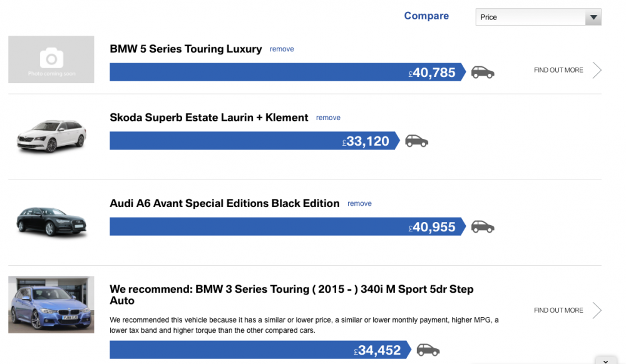Screen dimensions: 626x364
Task: Click chevron arrow next to BMW 5 Series FIND OUT MORE
Action: point(597,70)
